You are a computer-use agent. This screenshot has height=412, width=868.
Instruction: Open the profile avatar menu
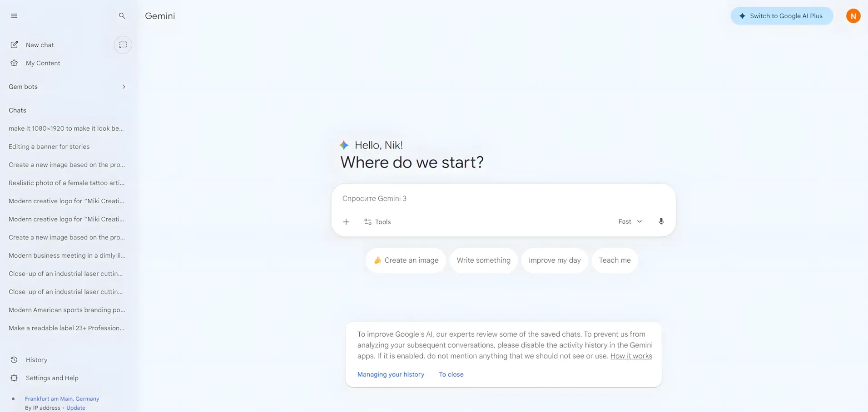(x=853, y=15)
